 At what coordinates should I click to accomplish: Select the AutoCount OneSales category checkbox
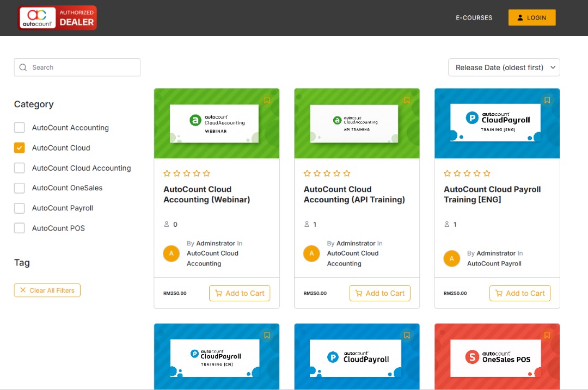[20, 188]
